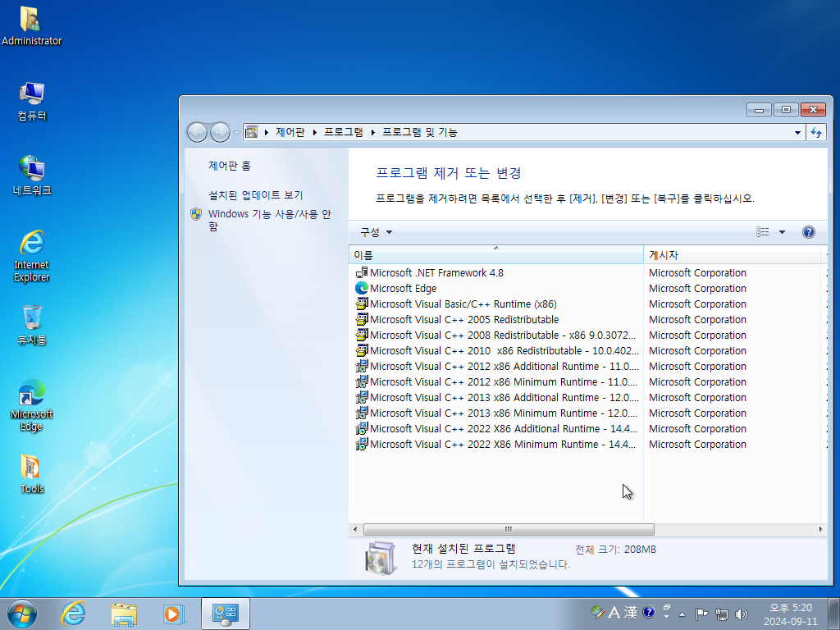Click the Windows Start orb
The image size is (840, 630).
(x=22, y=614)
